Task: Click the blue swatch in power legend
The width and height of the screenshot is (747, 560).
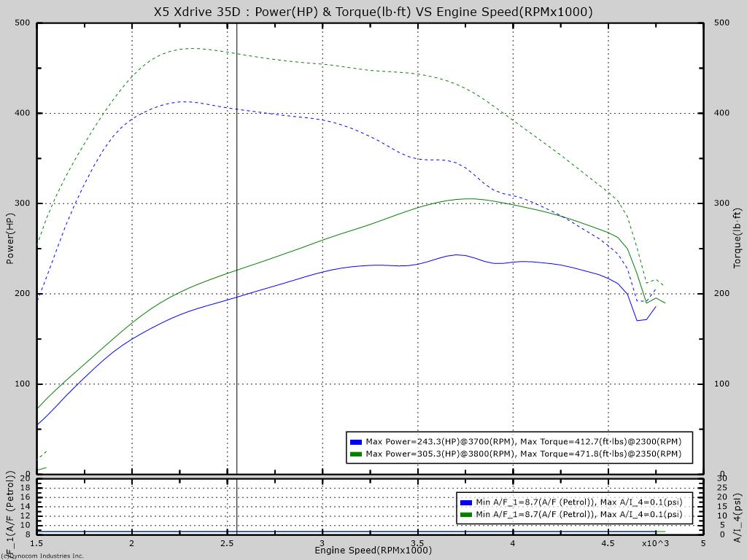Action: 356,442
